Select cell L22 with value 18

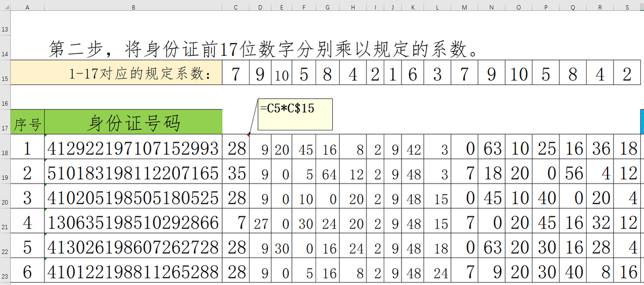coord(437,246)
